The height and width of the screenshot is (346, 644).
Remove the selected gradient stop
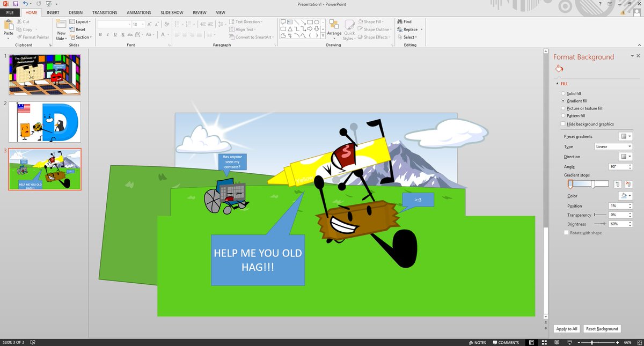coord(628,184)
